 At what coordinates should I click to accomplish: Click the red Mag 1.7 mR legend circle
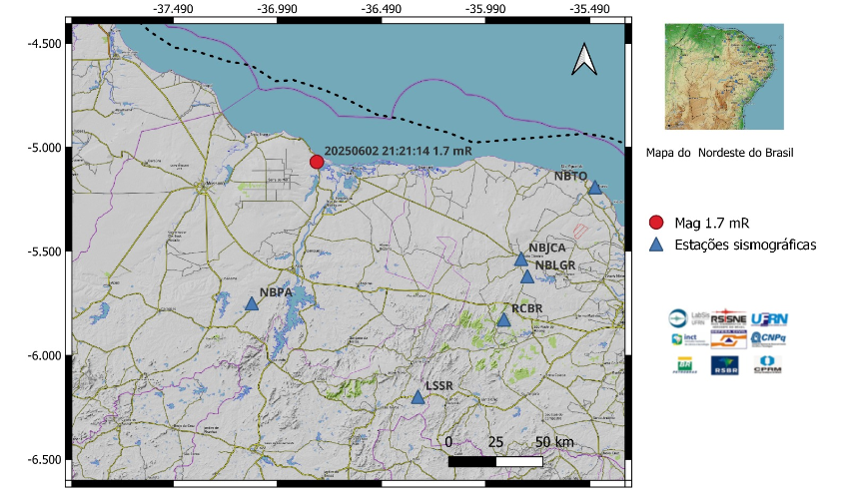pyautogui.click(x=656, y=223)
